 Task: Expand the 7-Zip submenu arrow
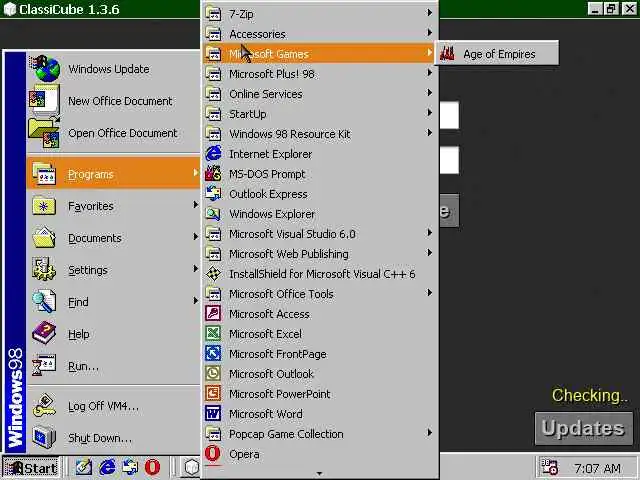click(429, 13)
